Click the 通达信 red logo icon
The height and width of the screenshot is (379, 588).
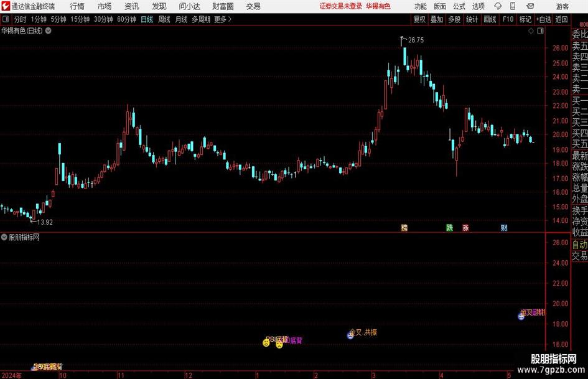[6, 6]
